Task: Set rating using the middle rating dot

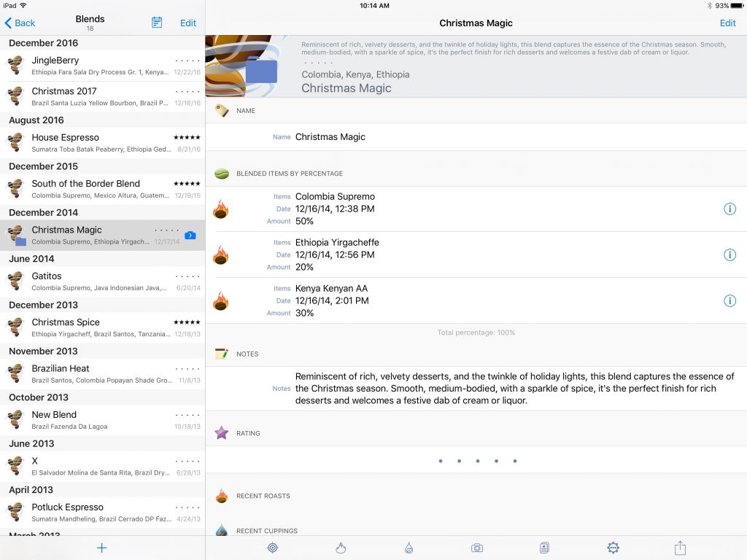Action: point(477,461)
